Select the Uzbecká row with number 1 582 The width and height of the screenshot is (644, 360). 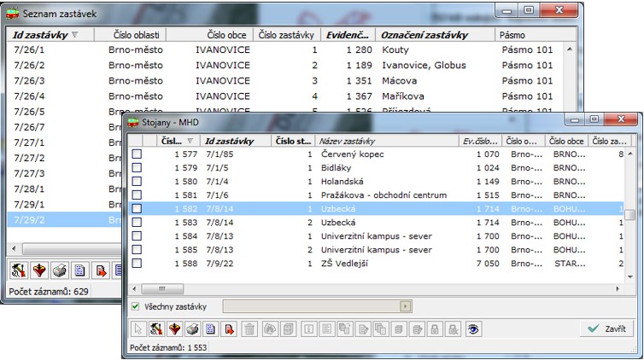coord(376,209)
